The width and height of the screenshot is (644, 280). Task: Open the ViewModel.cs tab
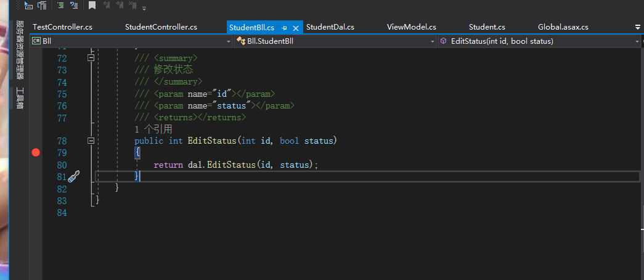pos(412,27)
